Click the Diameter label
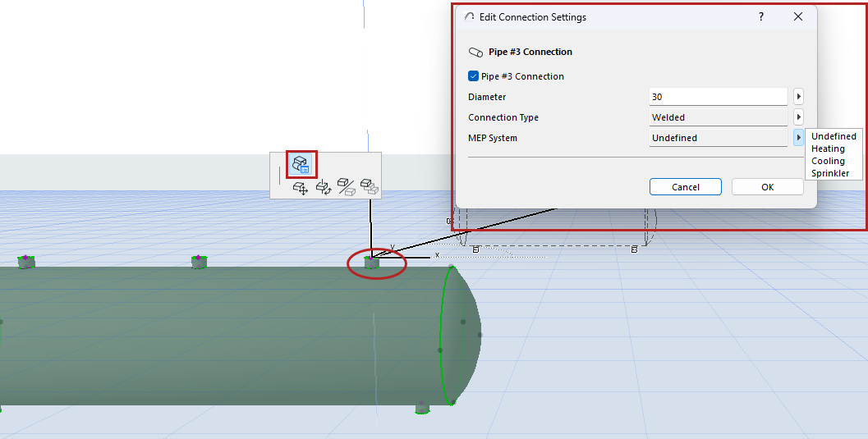 [x=487, y=97]
